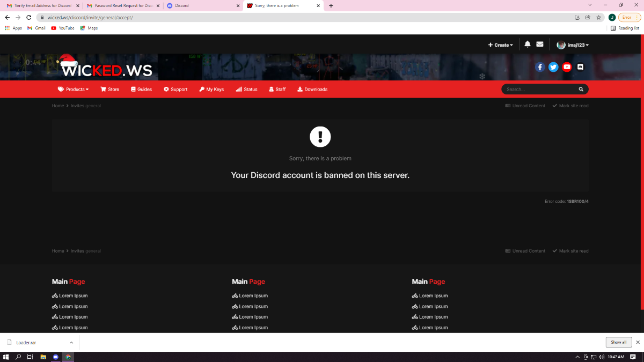644x362 pixels.
Task: Open the Maps bookmark
Action: [89, 28]
